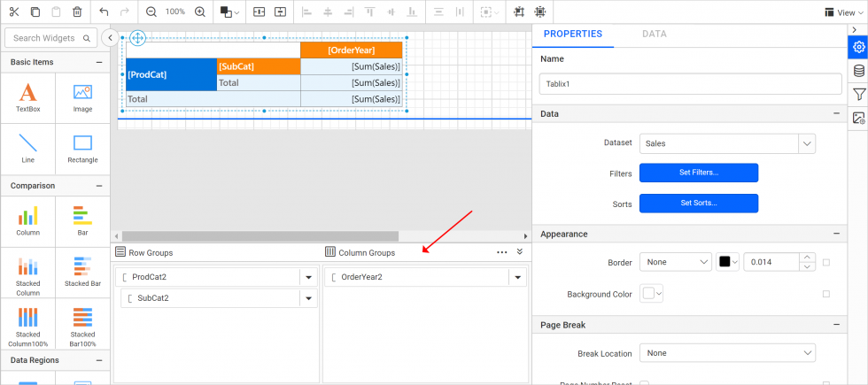Click the snap to grid icon

click(519, 12)
